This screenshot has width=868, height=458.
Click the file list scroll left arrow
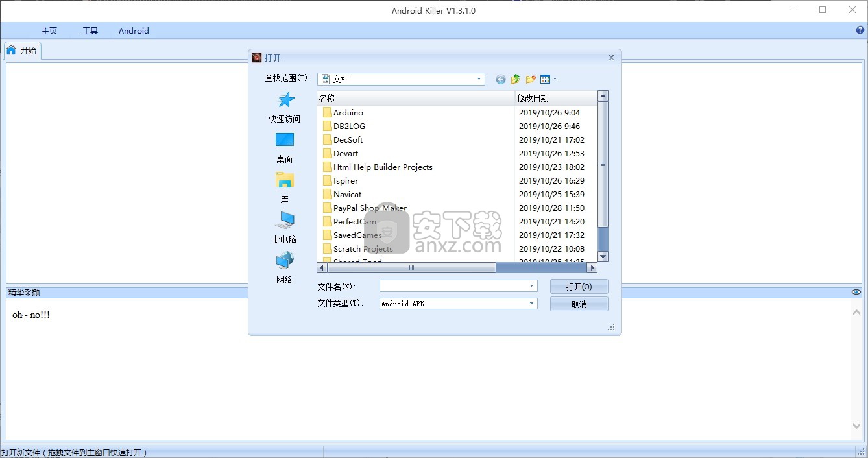tap(322, 267)
